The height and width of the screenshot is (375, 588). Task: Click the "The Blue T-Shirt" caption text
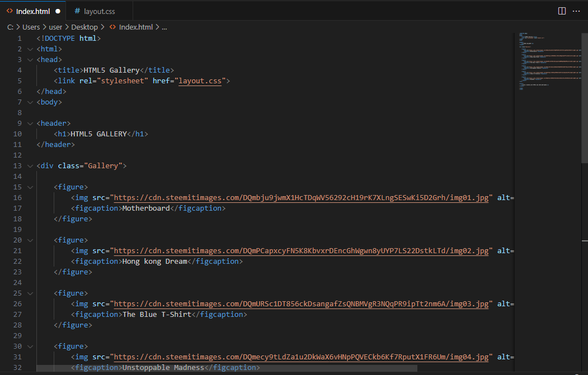click(x=157, y=315)
